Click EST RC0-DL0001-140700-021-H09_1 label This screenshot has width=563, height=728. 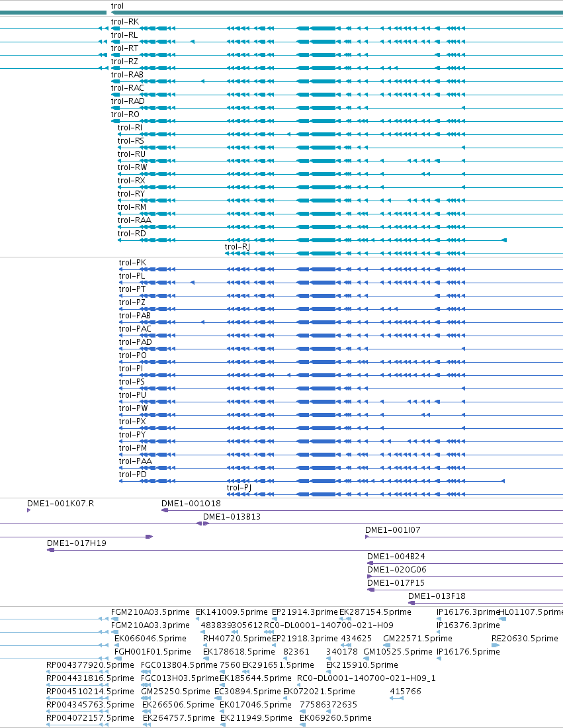point(367,678)
